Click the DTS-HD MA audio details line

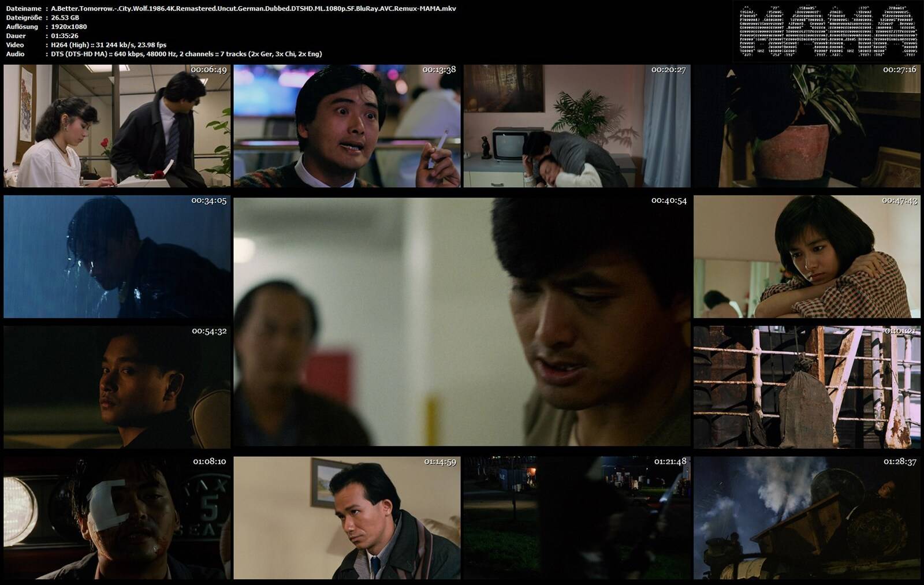(x=187, y=54)
